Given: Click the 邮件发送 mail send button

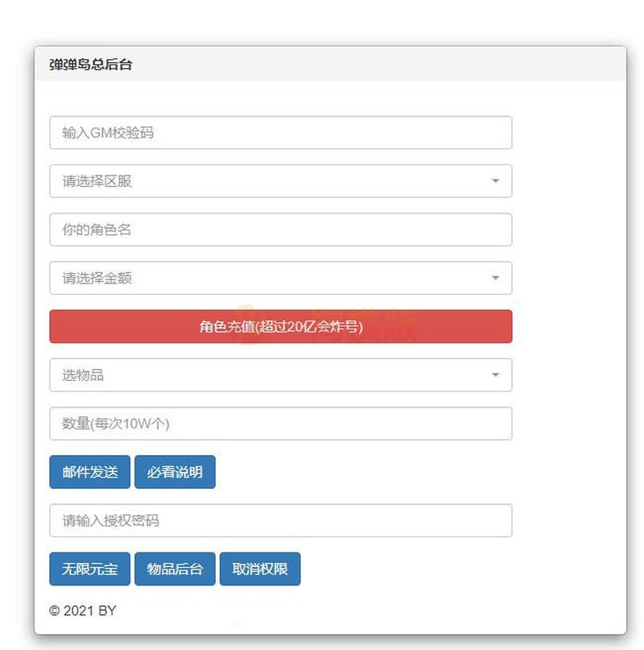Looking at the screenshot, I should (88, 472).
